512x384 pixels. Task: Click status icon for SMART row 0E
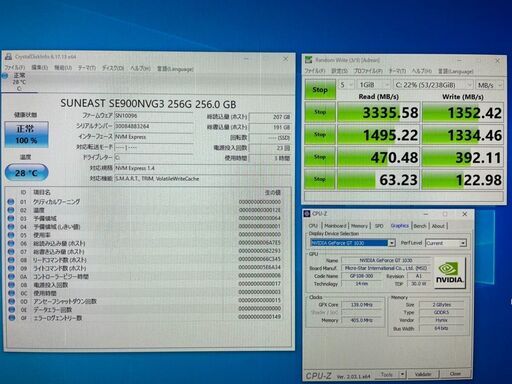[11, 309]
